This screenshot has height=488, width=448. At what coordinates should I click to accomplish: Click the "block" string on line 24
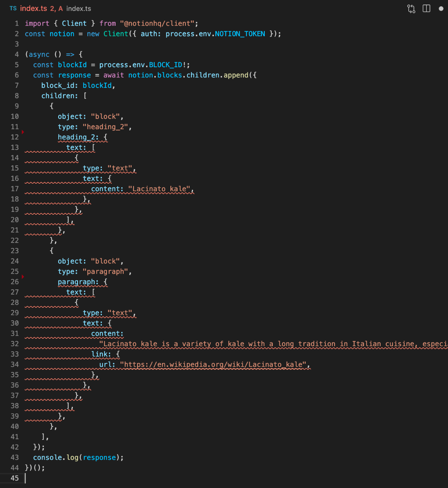pos(106,261)
